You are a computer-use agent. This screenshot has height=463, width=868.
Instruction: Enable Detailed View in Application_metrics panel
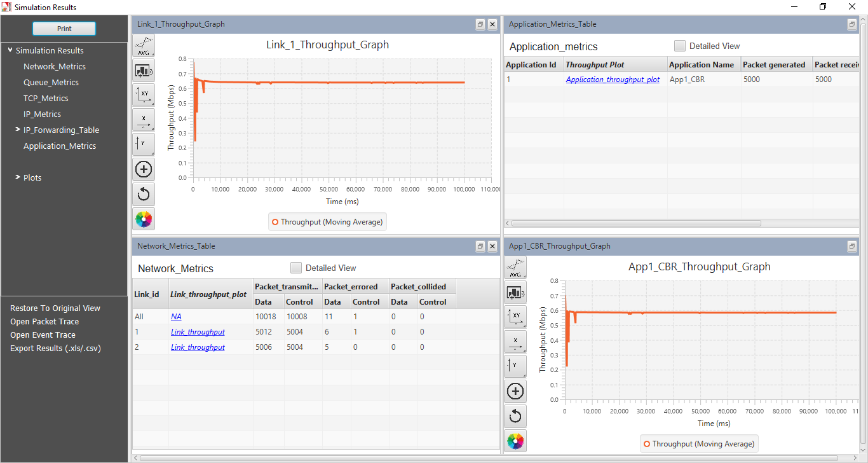click(x=680, y=46)
